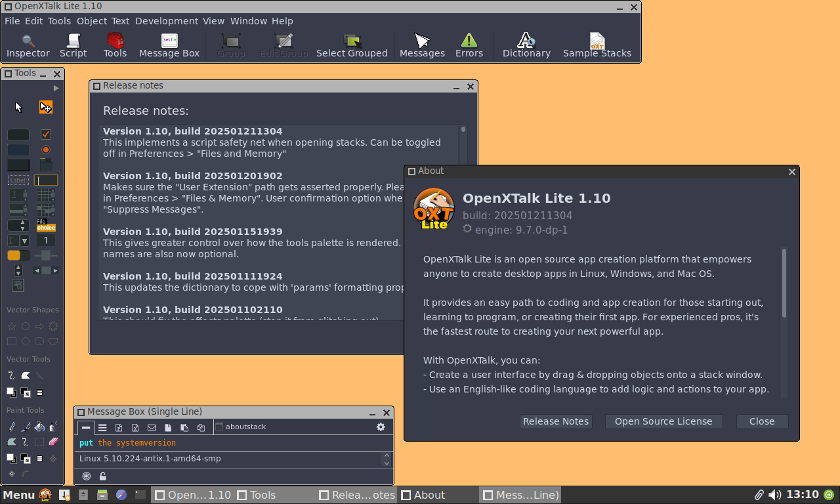Pick the diamond vector shape
Image resolution: width=840 pixels, height=504 pixels.
pyautogui.click(x=26, y=341)
